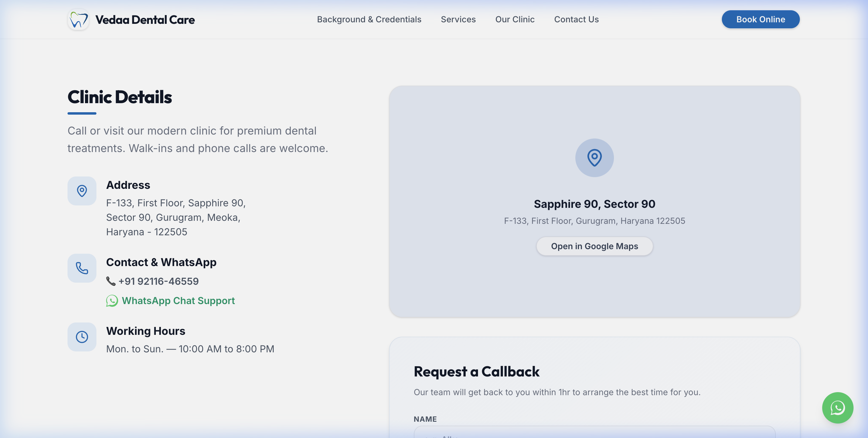Click the Contact phone handset icon tile
This screenshot has width=868, height=438.
pyautogui.click(x=82, y=268)
